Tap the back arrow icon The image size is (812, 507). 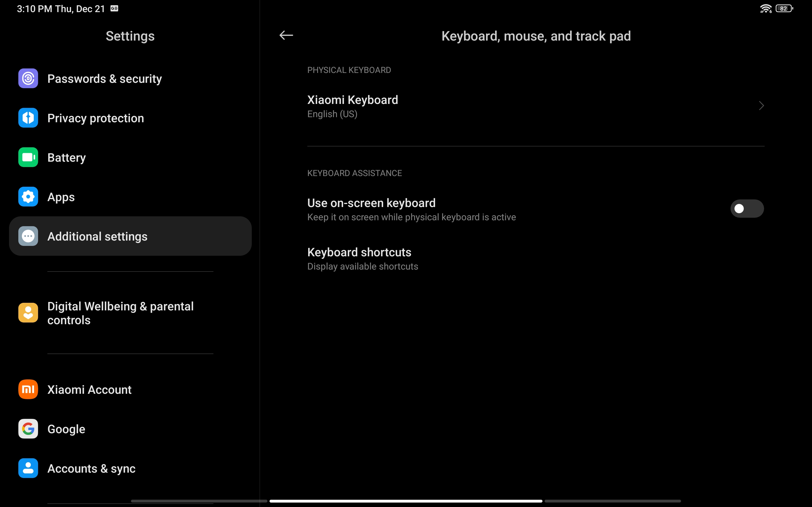coord(286,35)
